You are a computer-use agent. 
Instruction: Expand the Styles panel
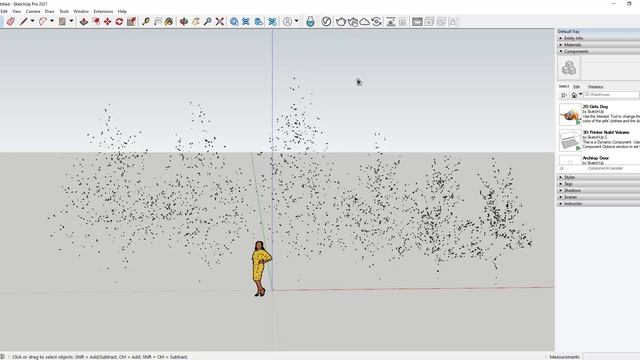(x=598, y=177)
